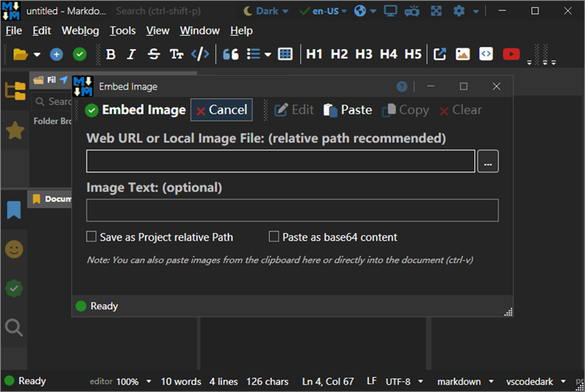Click the blue code snippet toolbar icon
Screen dimensions: 585x392
tap(486, 55)
